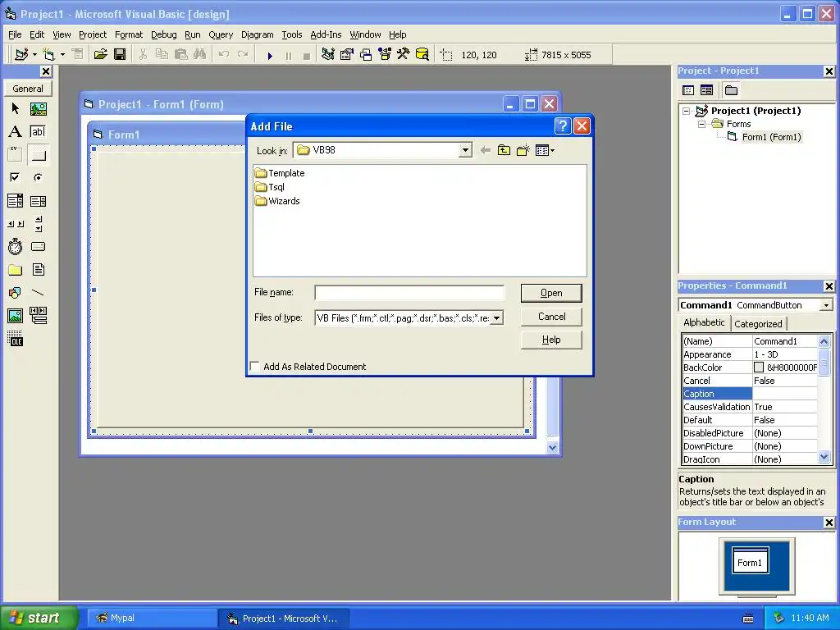This screenshot has width=840, height=630.
Task: Click the File name input field
Action: pyautogui.click(x=409, y=293)
